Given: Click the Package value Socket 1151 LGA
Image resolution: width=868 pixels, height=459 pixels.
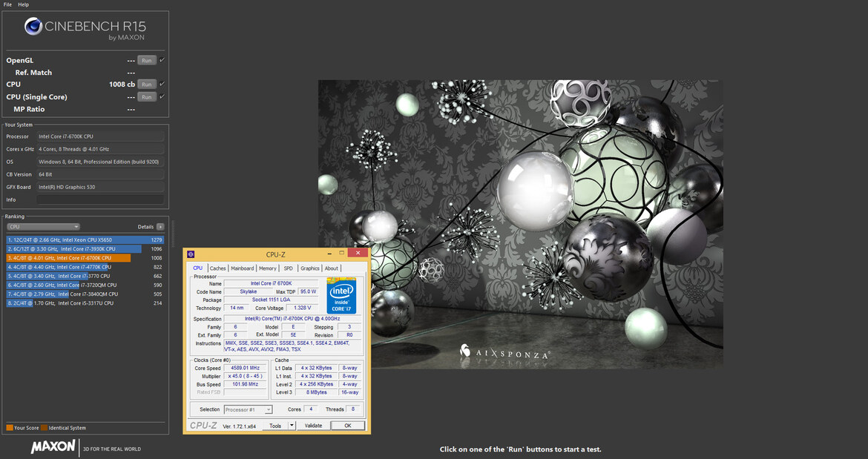Looking at the screenshot, I should click(271, 300).
